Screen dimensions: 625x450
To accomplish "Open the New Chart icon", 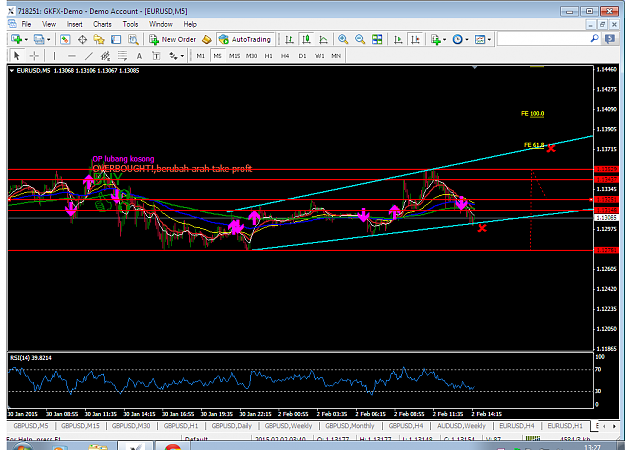I will [x=16, y=39].
